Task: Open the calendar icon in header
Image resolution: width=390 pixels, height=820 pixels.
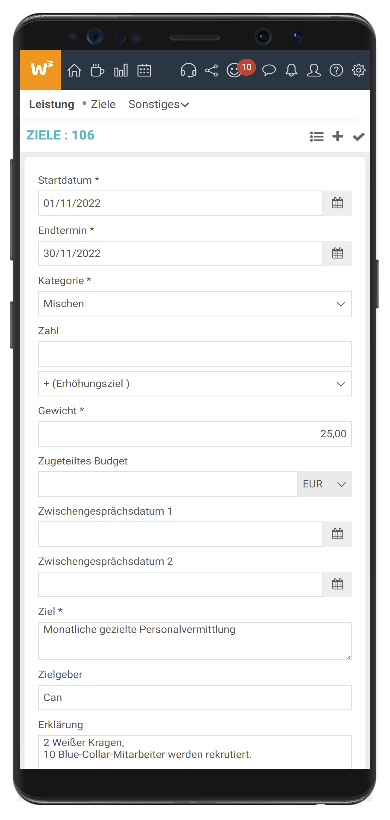Action: (x=144, y=70)
